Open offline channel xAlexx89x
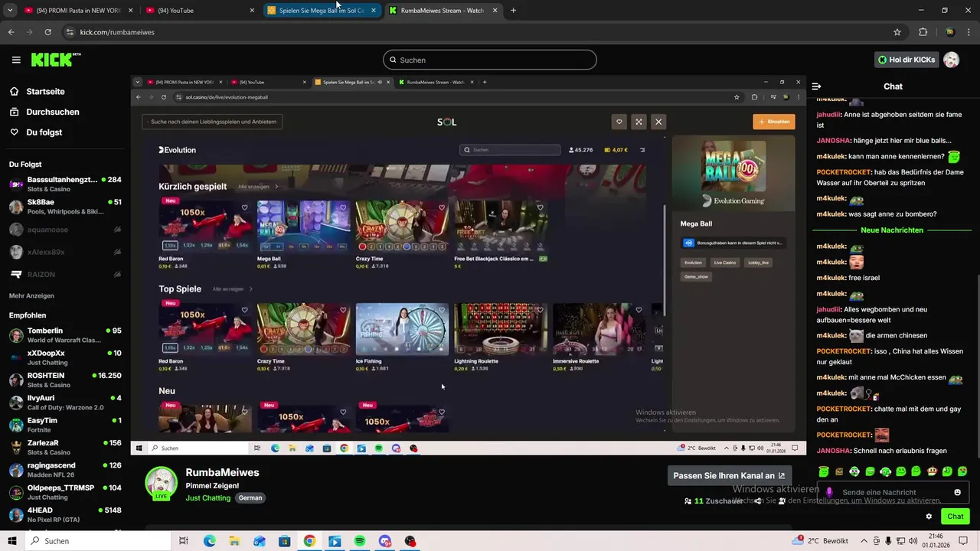The image size is (980, 551). 65,252
